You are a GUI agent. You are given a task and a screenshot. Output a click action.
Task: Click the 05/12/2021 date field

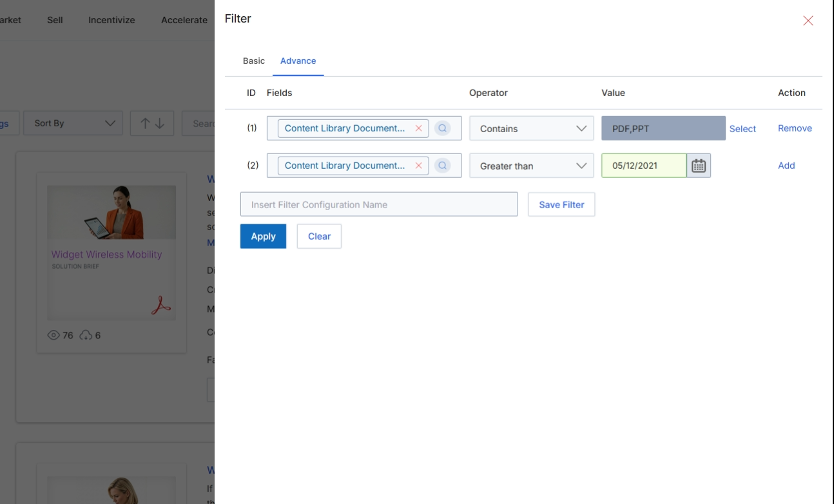click(x=644, y=166)
